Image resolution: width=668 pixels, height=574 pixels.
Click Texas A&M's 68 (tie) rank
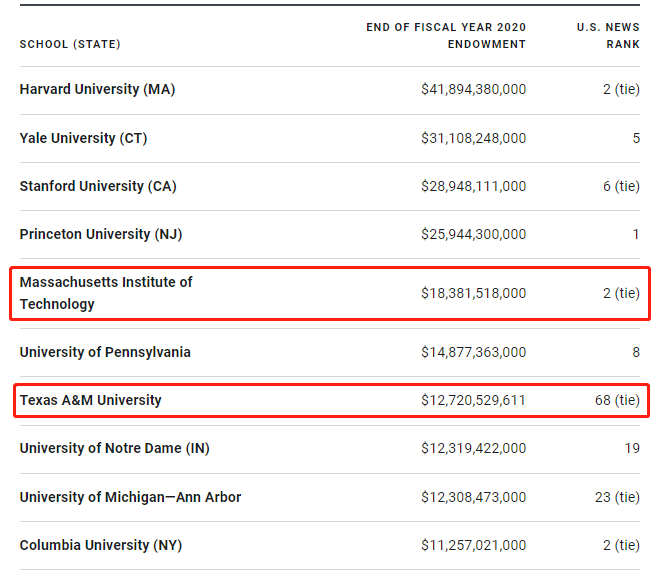pyautogui.click(x=617, y=400)
